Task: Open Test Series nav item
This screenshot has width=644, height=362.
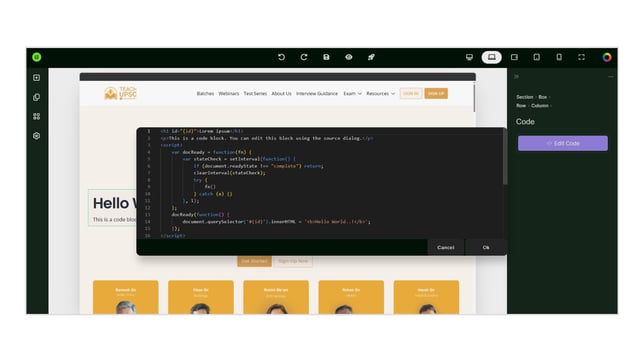Action: tap(255, 94)
